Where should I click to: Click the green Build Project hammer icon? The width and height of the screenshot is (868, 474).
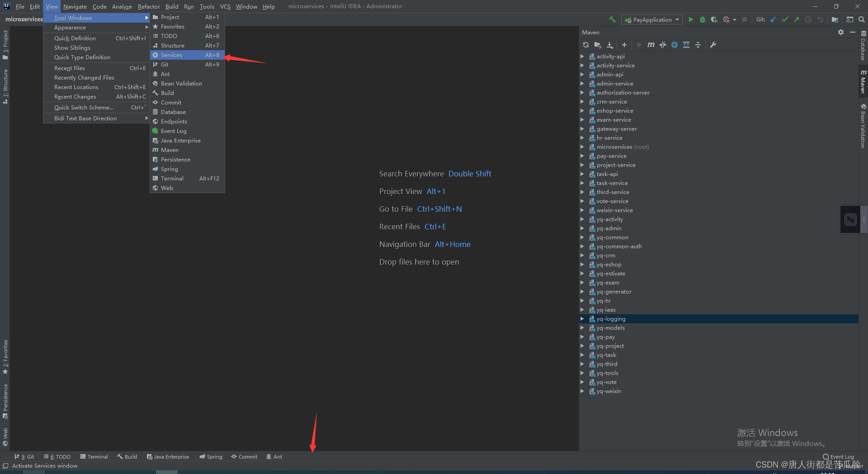pos(612,19)
